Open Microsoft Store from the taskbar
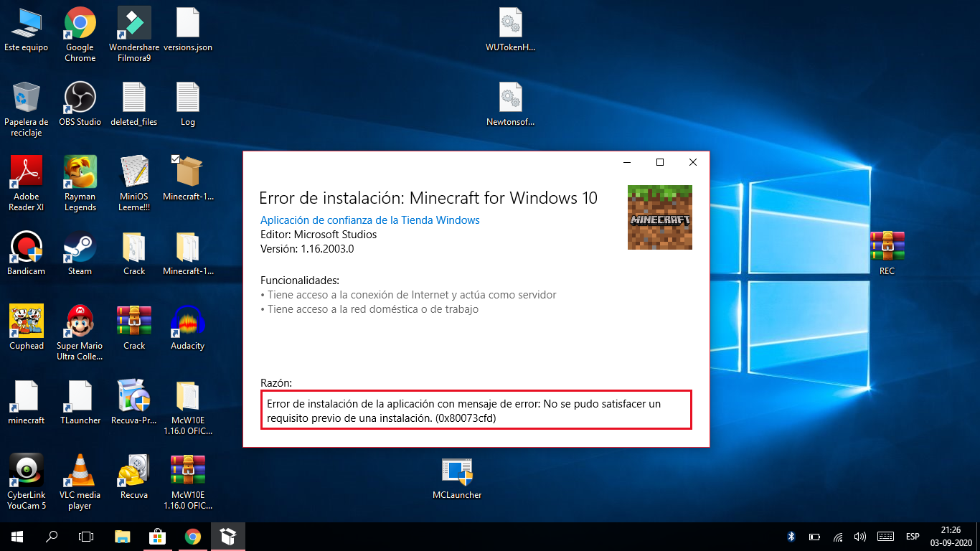This screenshot has height=551, width=980. tap(157, 537)
